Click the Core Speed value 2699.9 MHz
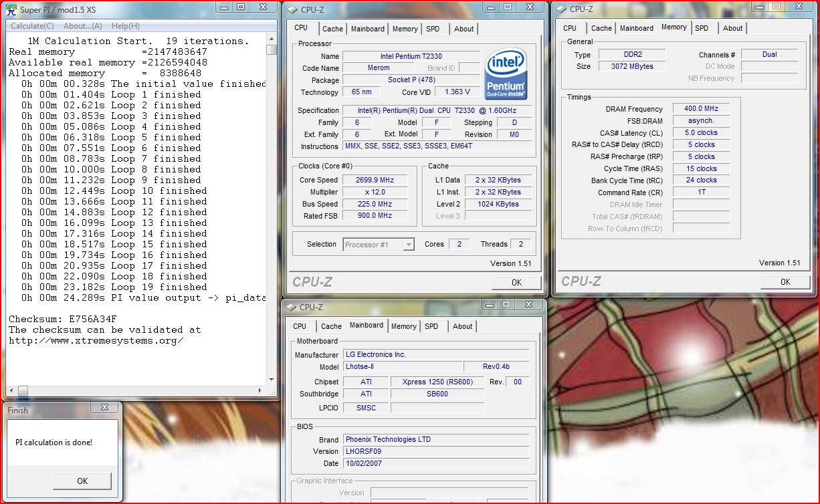The image size is (820, 504). pos(375,180)
